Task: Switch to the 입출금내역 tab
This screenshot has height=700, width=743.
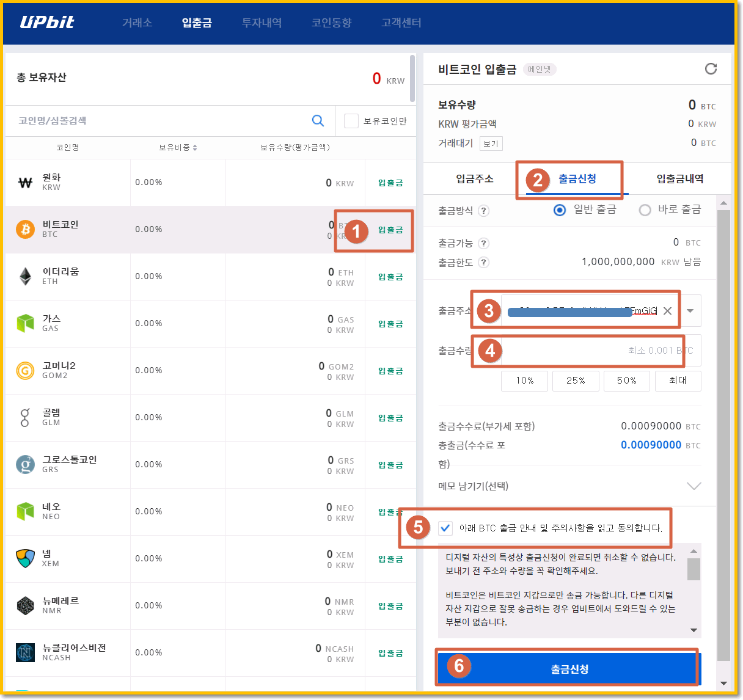Action: (678, 178)
